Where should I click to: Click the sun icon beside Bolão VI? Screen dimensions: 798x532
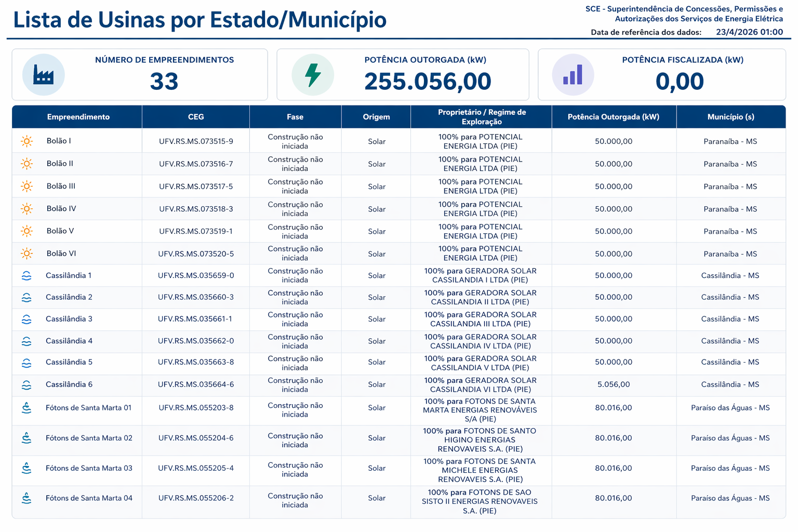point(26,254)
